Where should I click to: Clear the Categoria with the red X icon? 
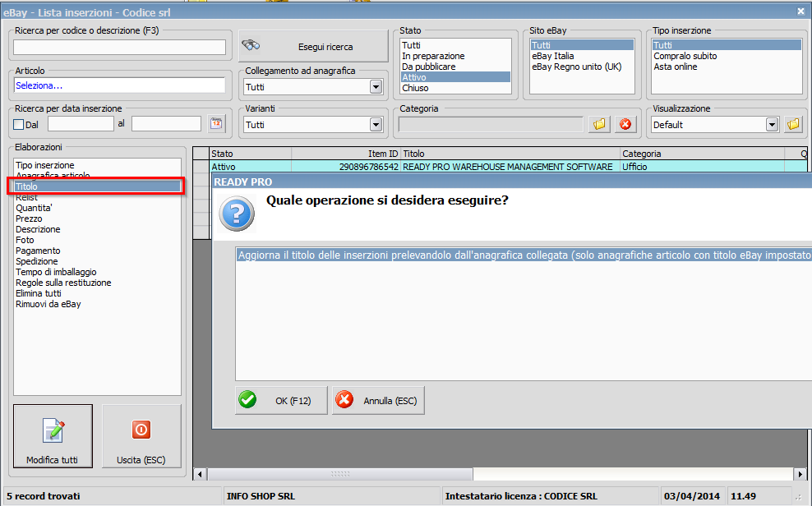tap(625, 124)
